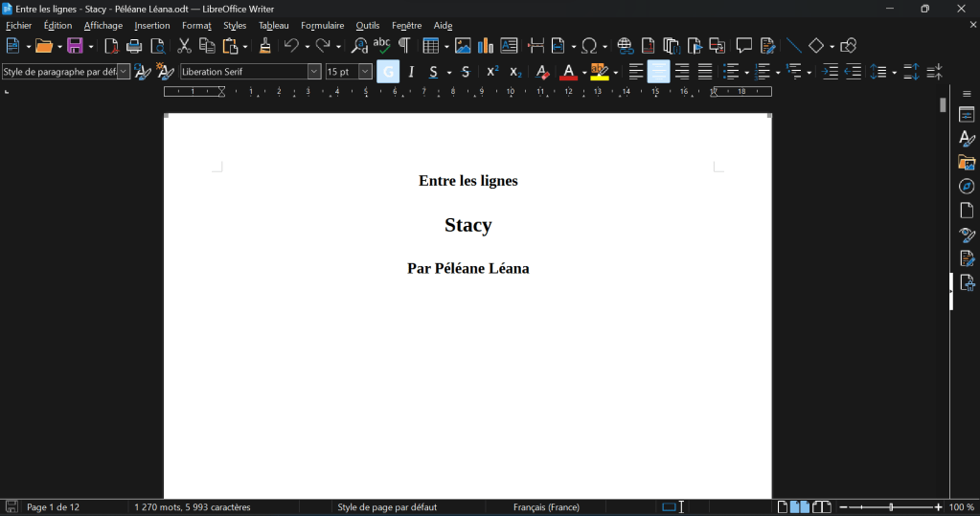Open the font name dropdown list
Screen dimensions: 980x516
pos(313,72)
